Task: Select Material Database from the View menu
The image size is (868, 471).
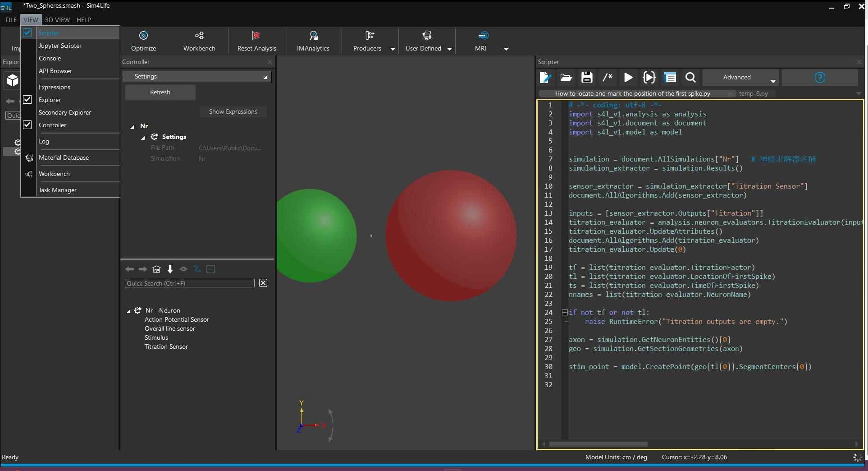Action: pyautogui.click(x=64, y=157)
